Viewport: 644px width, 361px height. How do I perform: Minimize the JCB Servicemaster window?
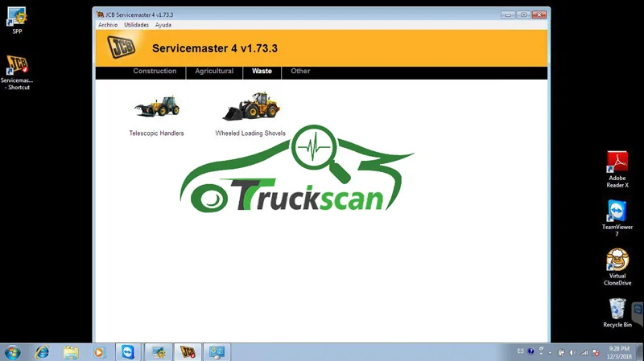508,14
